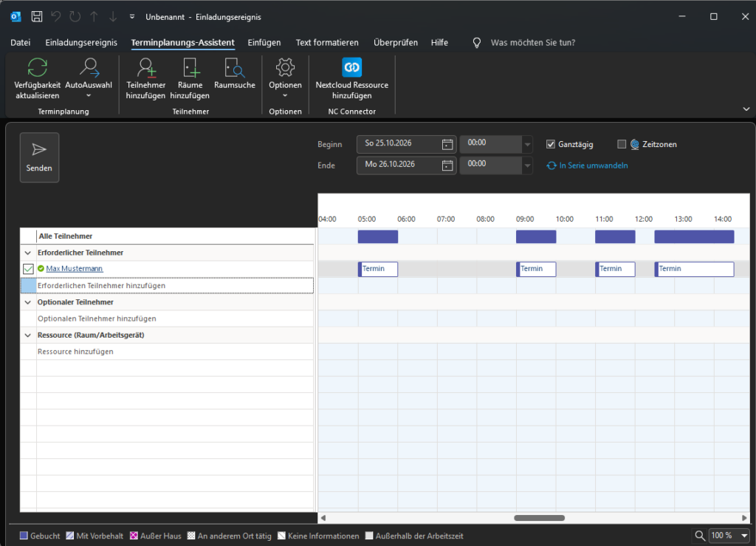This screenshot has height=546, width=756.
Task: Click Nextcloud Ressource hinzufügen
Action: click(x=352, y=78)
